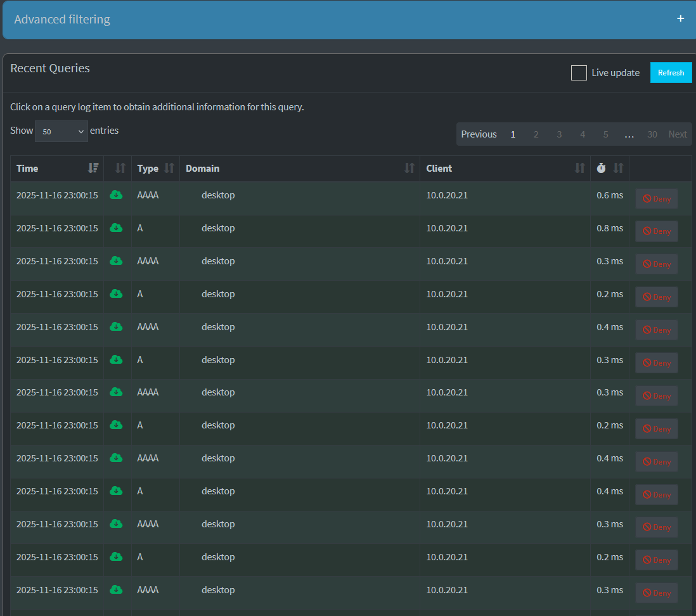Sort queries by the Time column sort icon
The width and height of the screenshot is (696, 616).
(93, 168)
